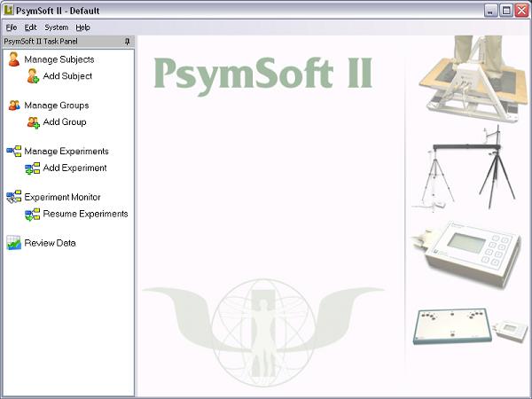Click the Resume Experiments icon
This screenshot has height=399, width=532.
click(33, 214)
